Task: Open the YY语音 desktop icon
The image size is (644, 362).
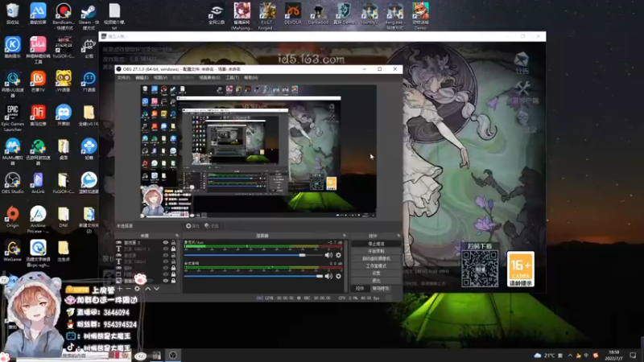Action: (64, 81)
